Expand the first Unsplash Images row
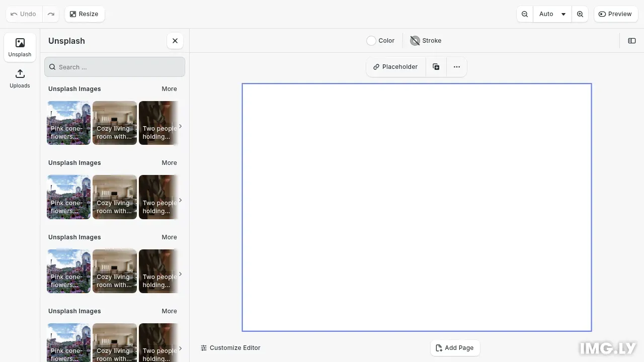Image resolution: width=644 pixels, height=362 pixels. coord(180,126)
